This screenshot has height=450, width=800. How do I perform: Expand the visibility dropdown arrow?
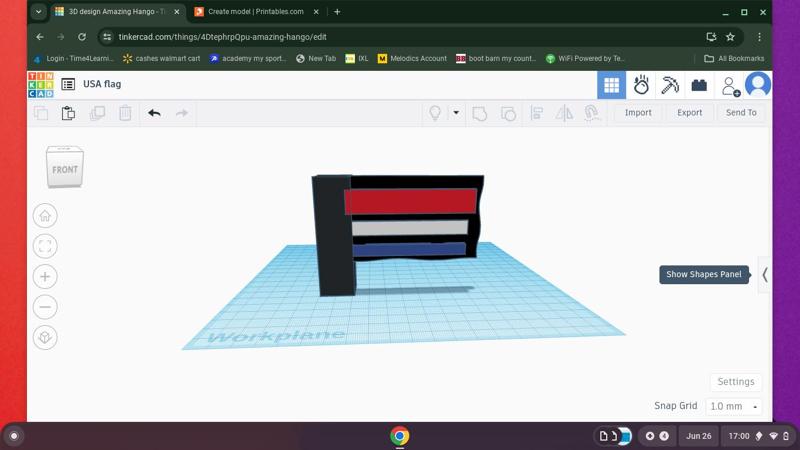456,113
